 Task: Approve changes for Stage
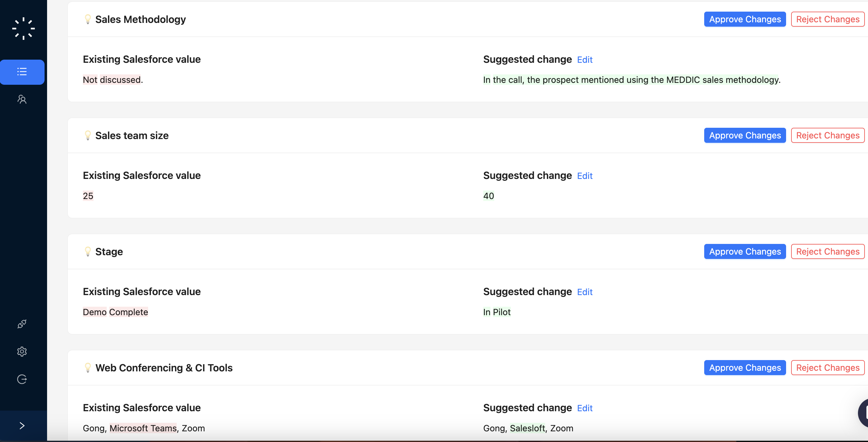[745, 251]
